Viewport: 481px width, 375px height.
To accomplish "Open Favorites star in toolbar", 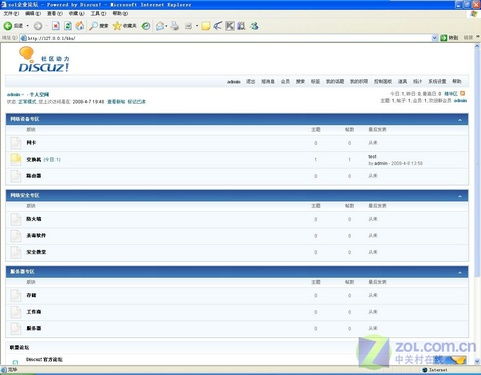I will 117,26.
